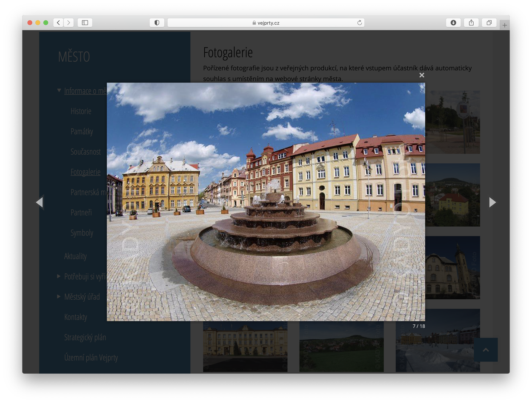Image resolution: width=532 pixels, height=403 pixels.
Task: Open the Kontakty link
Action: pyautogui.click(x=75, y=317)
